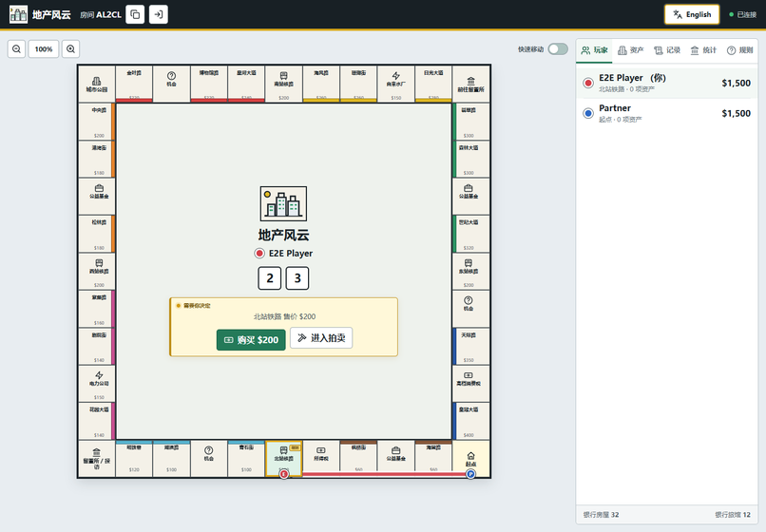Select the highlighted 北站铁路 railroad tile
Viewport: 766px width, 532px height.
click(284, 459)
